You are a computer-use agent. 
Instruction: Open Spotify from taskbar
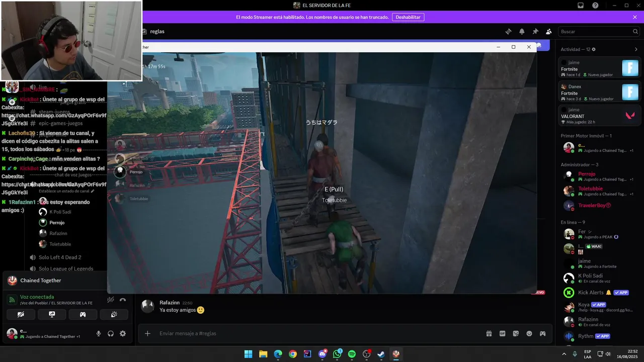pyautogui.click(x=352, y=354)
